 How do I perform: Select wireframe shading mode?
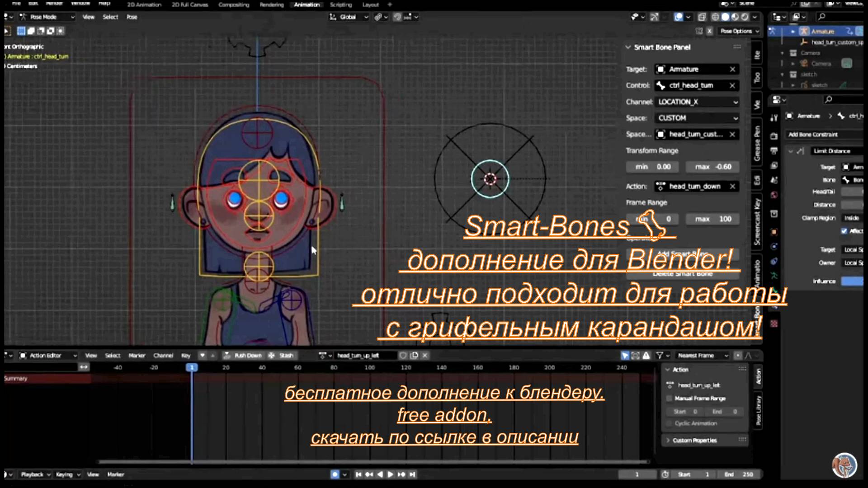tap(715, 17)
